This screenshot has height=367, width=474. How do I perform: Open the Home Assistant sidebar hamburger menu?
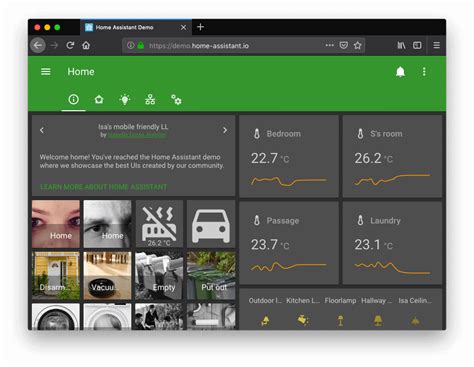tap(46, 72)
